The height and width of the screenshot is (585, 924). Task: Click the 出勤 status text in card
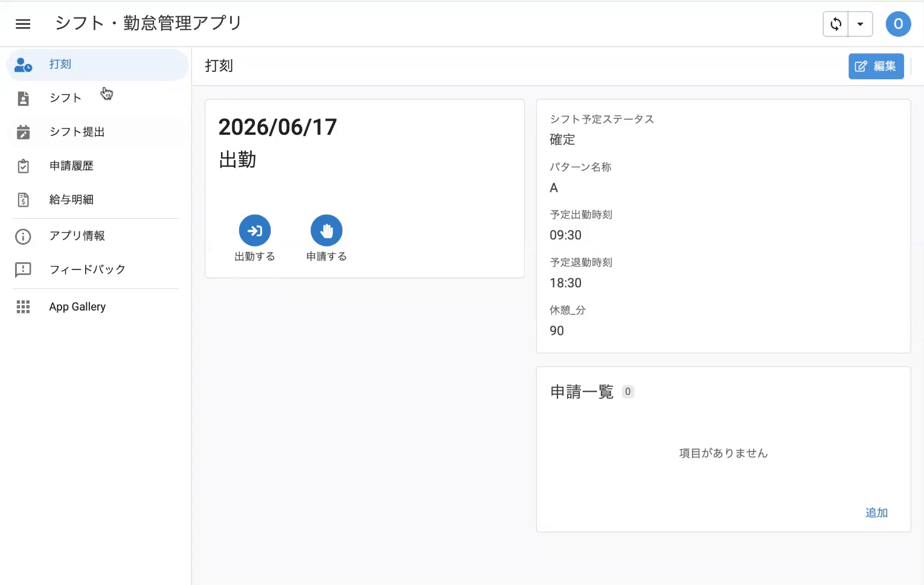coord(237,160)
